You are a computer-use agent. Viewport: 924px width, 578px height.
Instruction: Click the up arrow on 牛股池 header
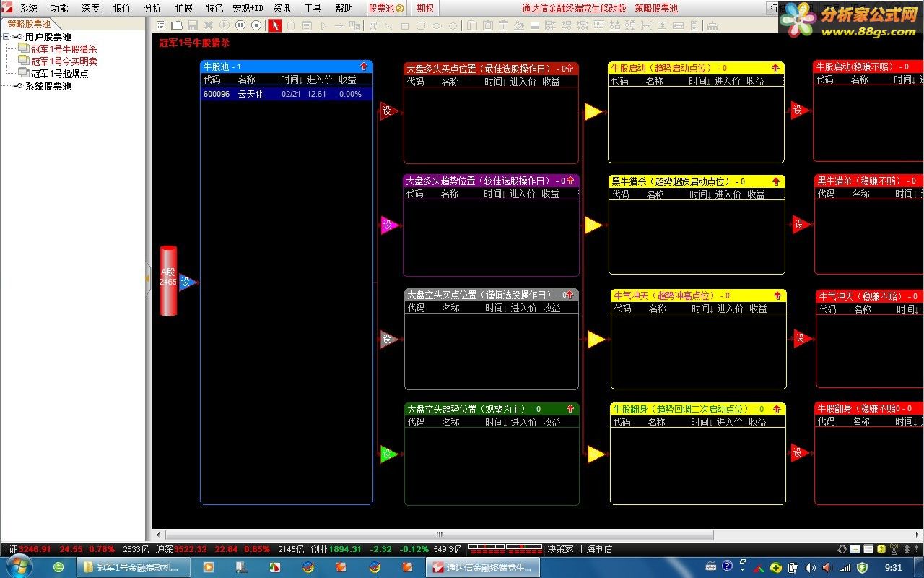coord(364,66)
